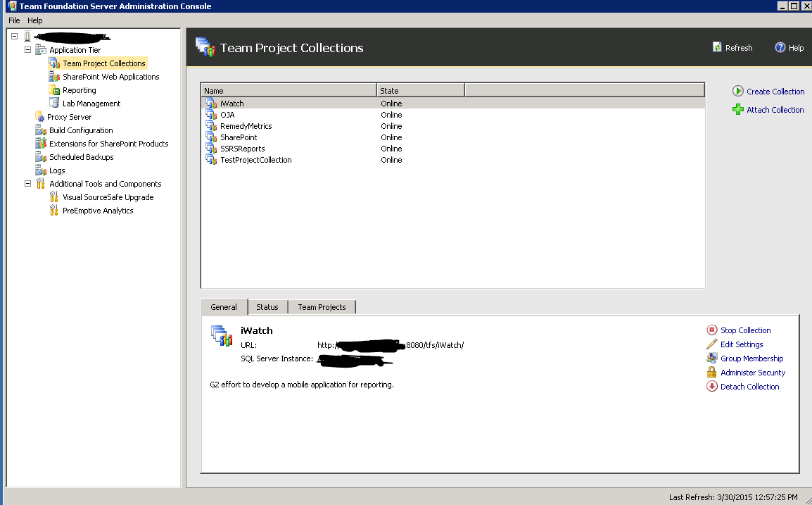Click the Lab Management icon
The image size is (812, 505).
(54, 103)
